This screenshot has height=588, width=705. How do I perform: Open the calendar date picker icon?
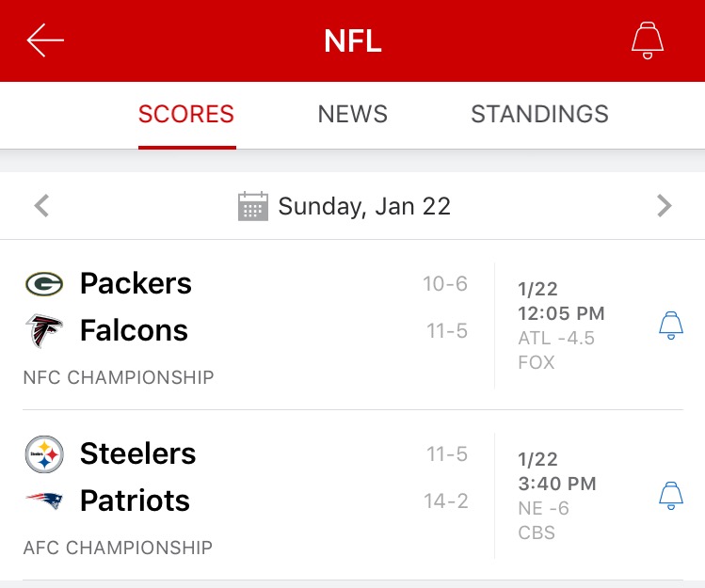[253, 206]
